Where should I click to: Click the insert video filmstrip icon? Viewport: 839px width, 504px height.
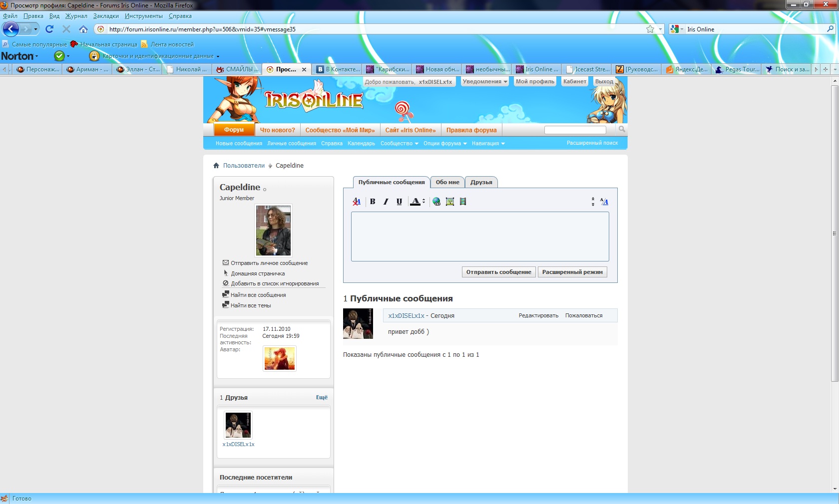click(x=463, y=202)
